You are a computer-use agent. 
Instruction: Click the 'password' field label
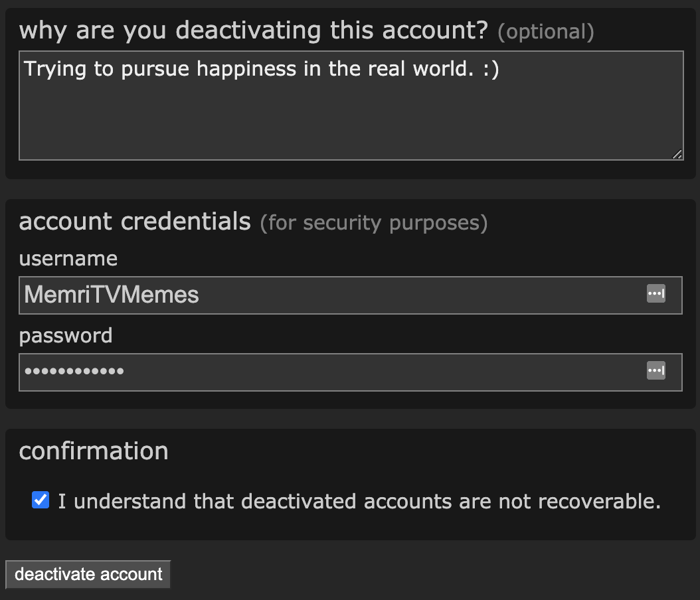(x=65, y=335)
